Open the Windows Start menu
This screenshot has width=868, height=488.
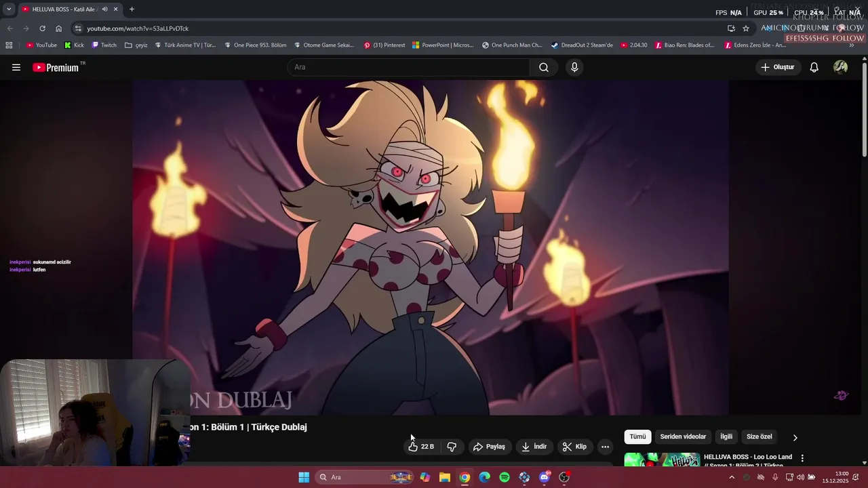point(304,477)
